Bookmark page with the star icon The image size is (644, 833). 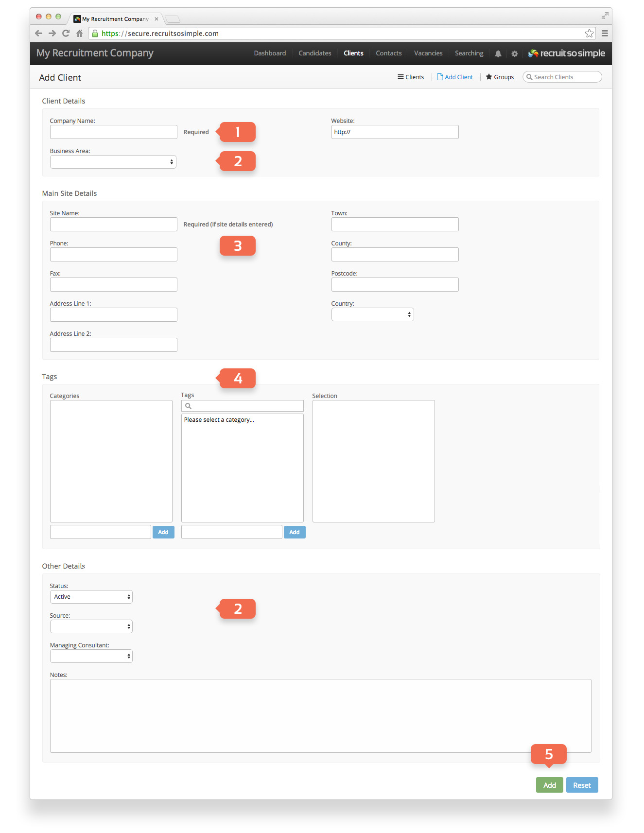589,34
